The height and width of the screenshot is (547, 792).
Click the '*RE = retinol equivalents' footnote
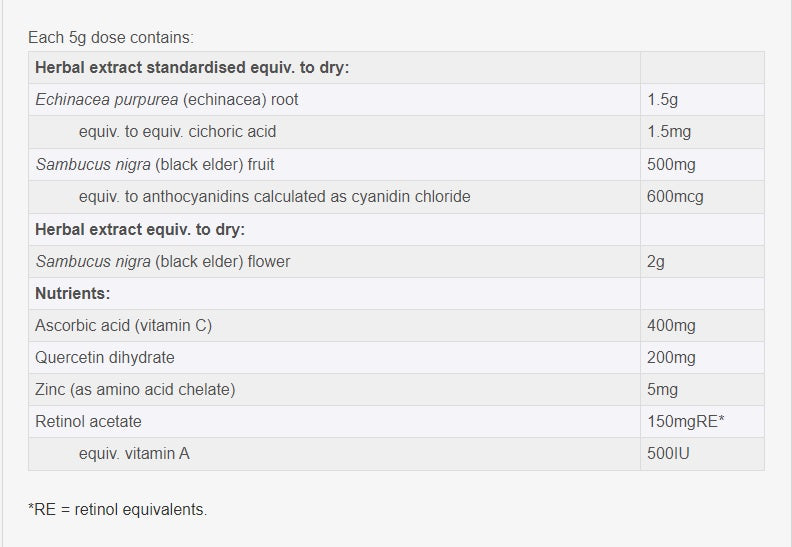coord(118,510)
